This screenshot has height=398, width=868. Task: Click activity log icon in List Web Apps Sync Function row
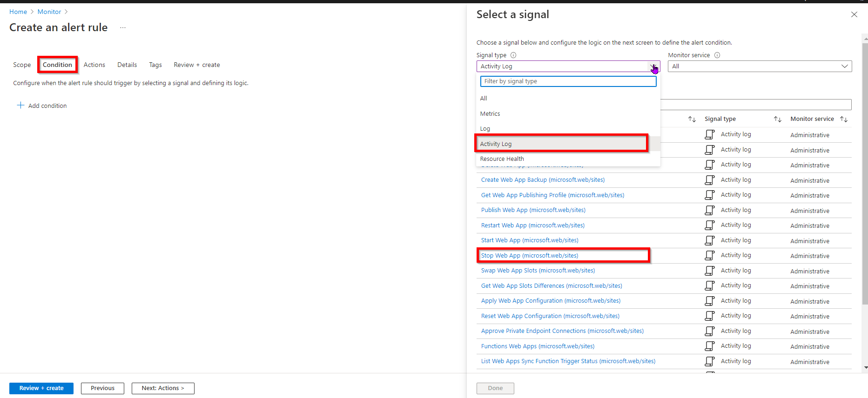click(x=710, y=361)
